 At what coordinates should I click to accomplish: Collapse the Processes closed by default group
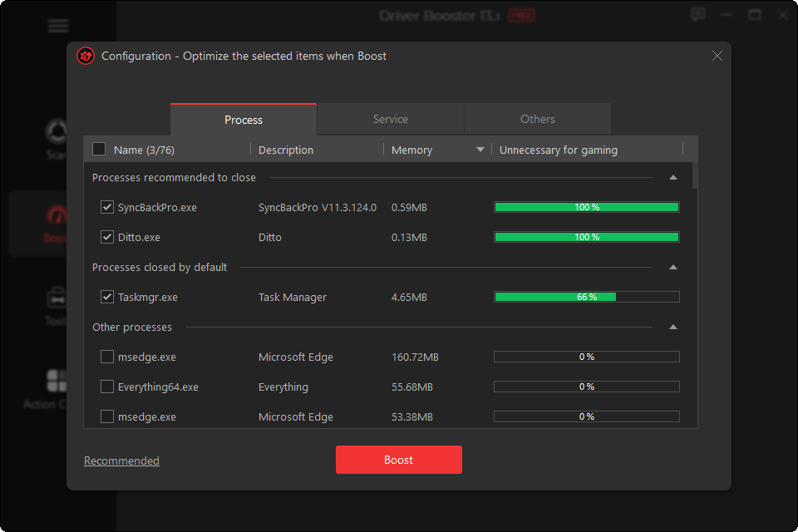[673, 267]
